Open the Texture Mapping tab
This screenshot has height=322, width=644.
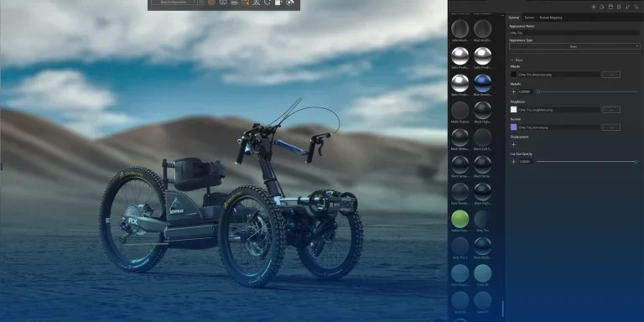550,18
